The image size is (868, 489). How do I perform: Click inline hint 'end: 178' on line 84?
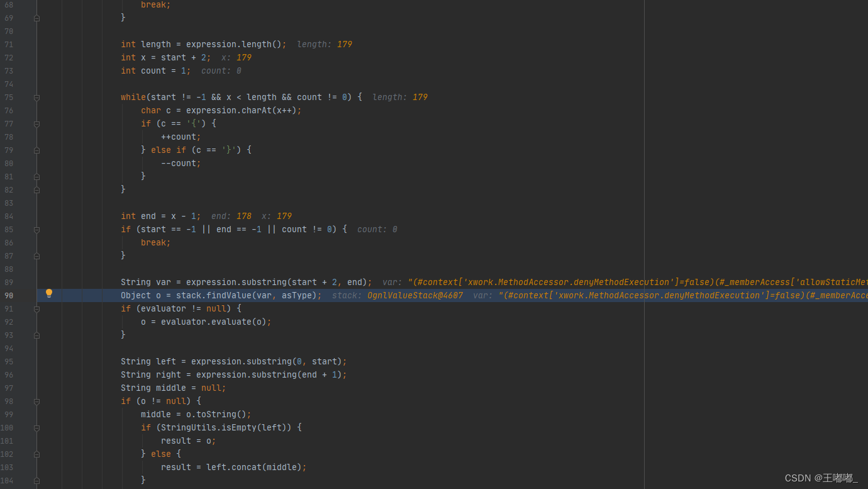231,216
